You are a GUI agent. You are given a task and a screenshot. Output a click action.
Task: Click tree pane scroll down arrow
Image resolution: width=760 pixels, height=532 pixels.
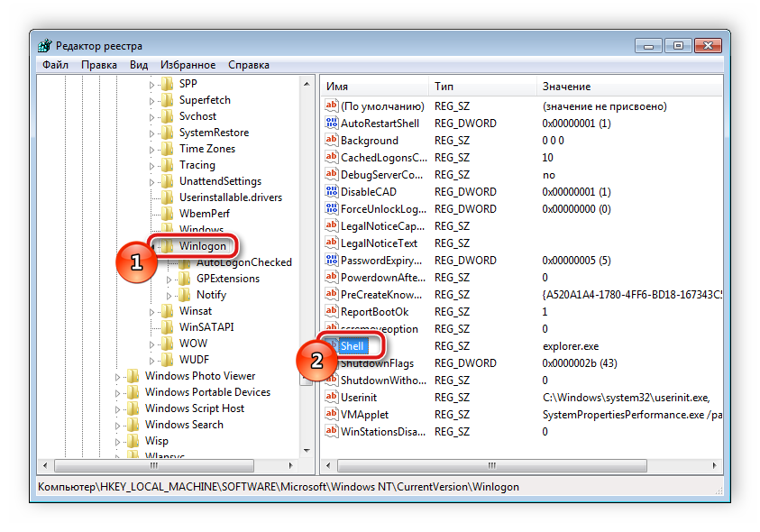pyautogui.click(x=307, y=451)
